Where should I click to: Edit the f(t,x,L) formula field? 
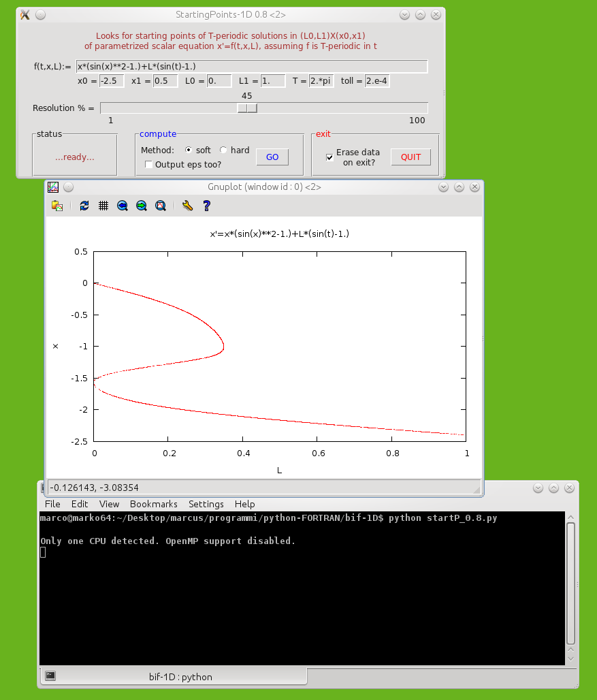tap(252, 67)
